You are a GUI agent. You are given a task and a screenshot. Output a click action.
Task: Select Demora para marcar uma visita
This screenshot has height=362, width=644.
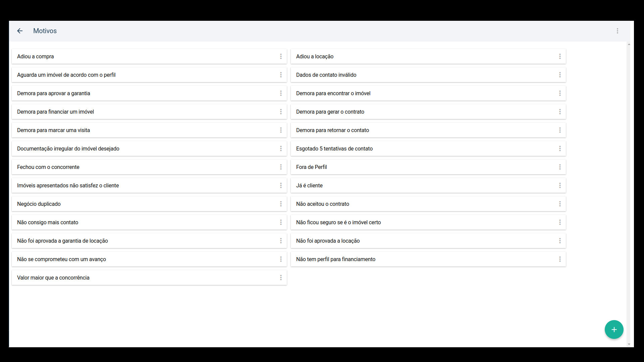point(149,130)
